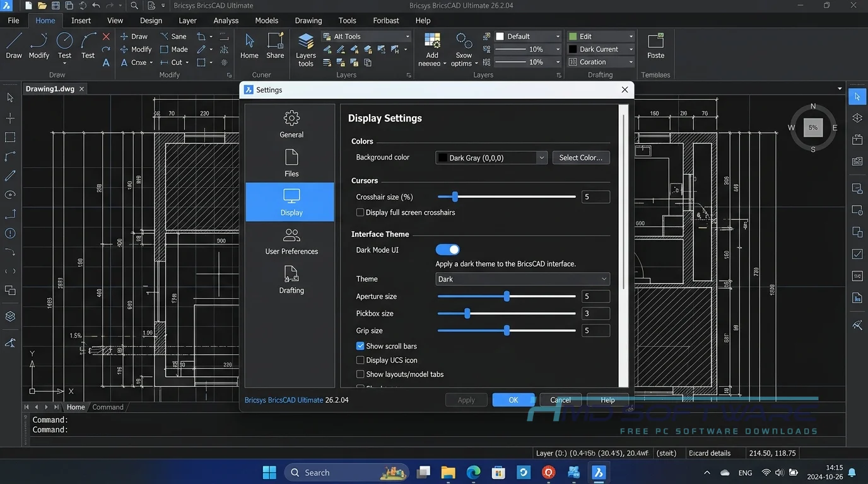Click the view compass 5% cube
Viewport: 868px width, 484px height.
(x=813, y=127)
